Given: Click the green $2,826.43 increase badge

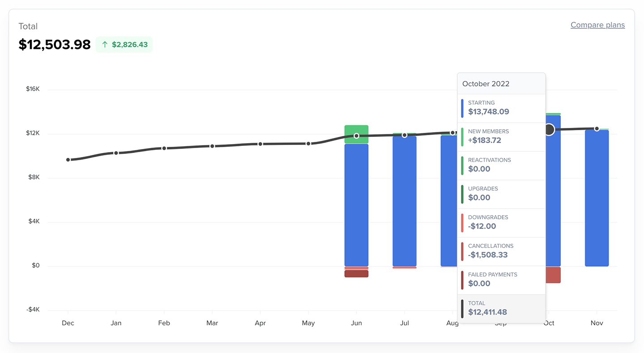Looking at the screenshot, I should 124,45.
